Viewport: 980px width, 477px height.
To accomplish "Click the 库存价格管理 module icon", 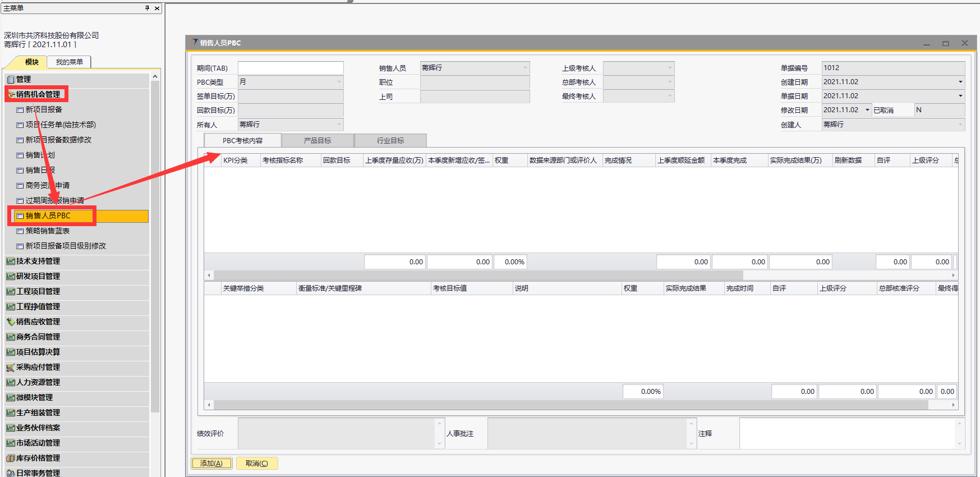I will [x=10, y=458].
